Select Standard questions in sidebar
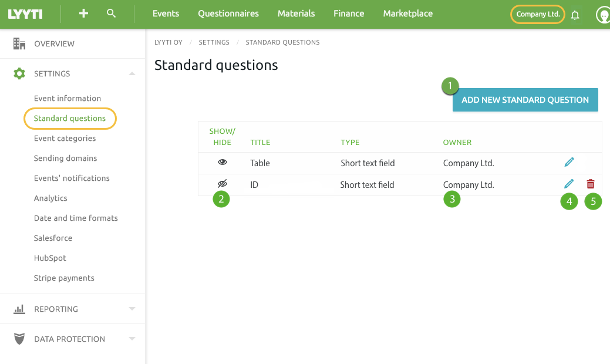The height and width of the screenshot is (364, 610). [70, 118]
